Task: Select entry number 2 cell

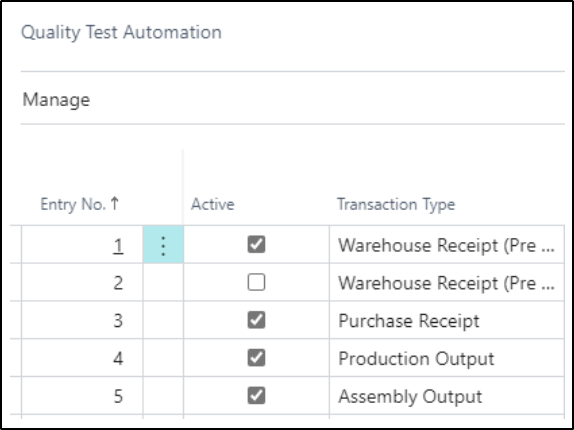Action: (x=82, y=283)
